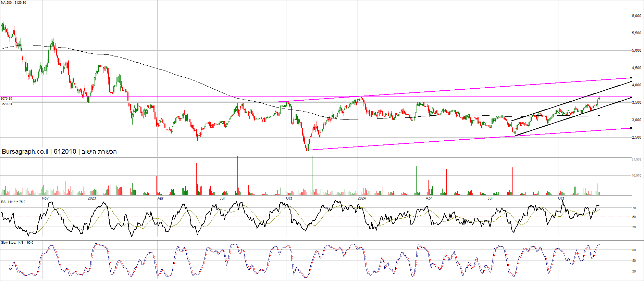Image resolution: width=644 pixels, height=281 pixels.
Task: Click the 5,000 price axis label
Action: [636, 51]
